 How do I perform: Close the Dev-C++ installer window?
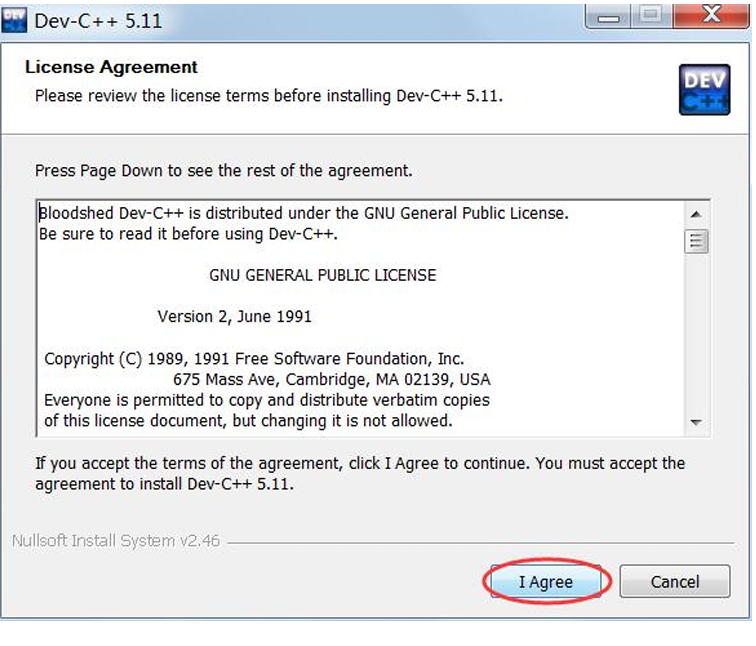point(711,16)
